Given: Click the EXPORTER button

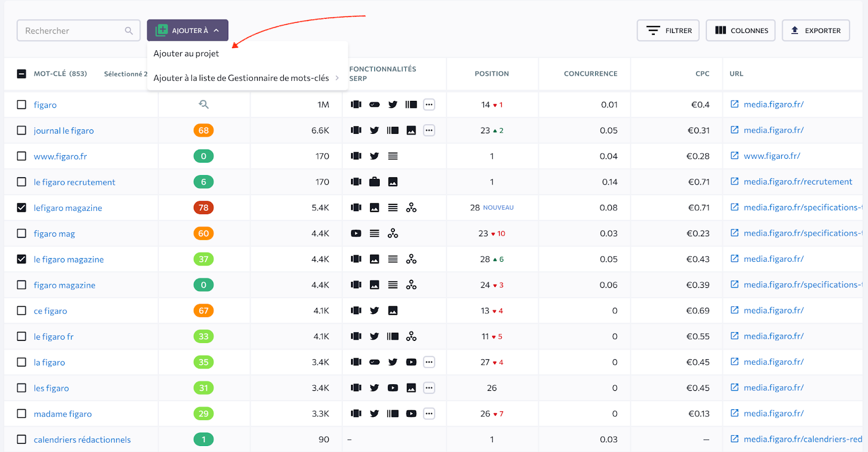Looking at the screenshot, I should [816, 30].
